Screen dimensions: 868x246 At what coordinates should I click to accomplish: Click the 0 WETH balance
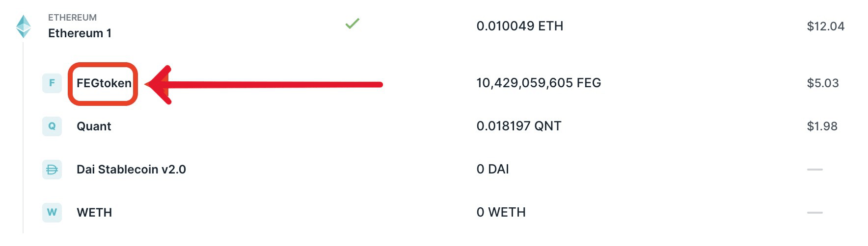click(x=501, y=212)
